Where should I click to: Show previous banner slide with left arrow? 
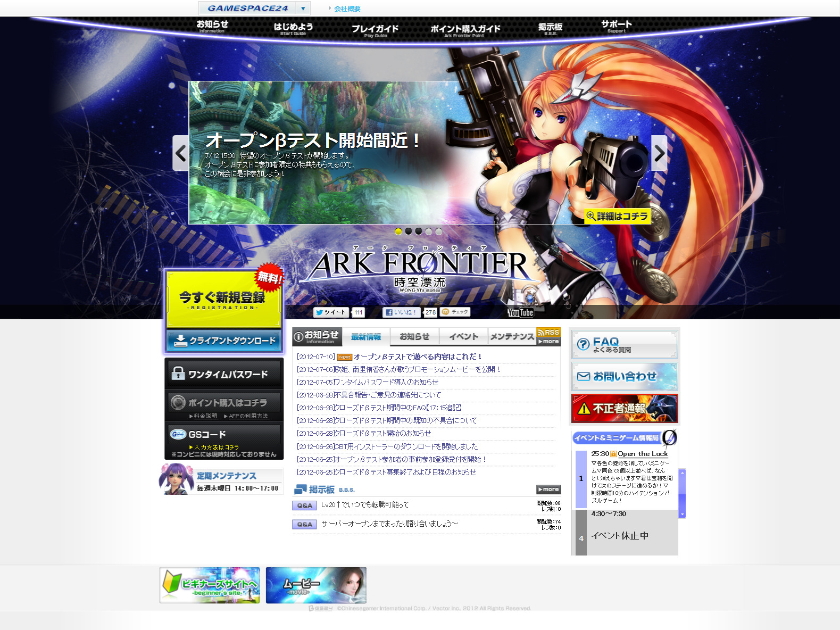[181, 153]
